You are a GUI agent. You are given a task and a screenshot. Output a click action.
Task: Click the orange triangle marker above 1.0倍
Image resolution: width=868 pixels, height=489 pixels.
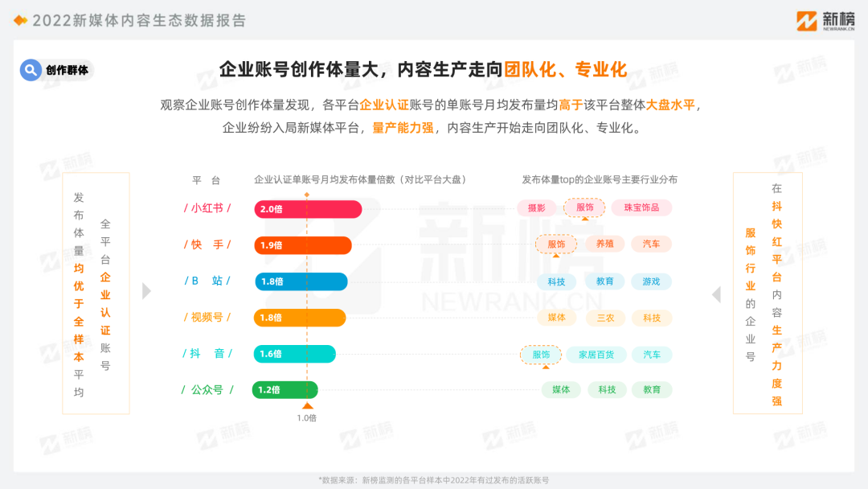click(307, 406)
